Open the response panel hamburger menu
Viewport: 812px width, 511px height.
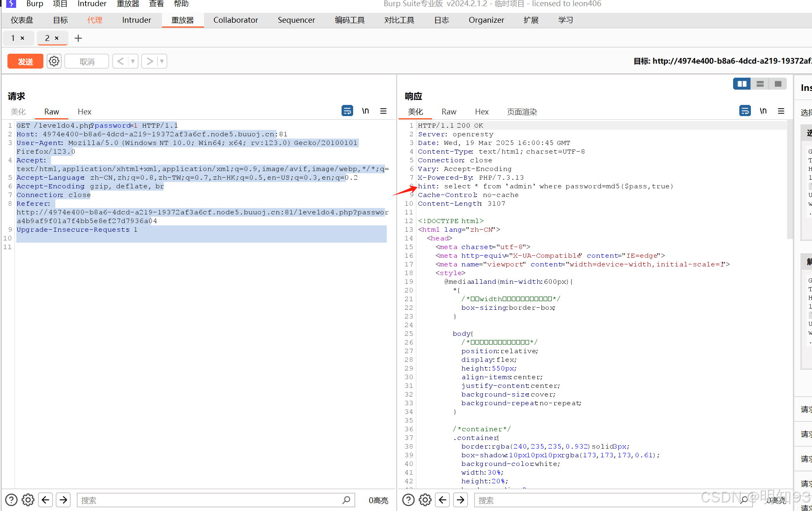click(x=781, y=111)
